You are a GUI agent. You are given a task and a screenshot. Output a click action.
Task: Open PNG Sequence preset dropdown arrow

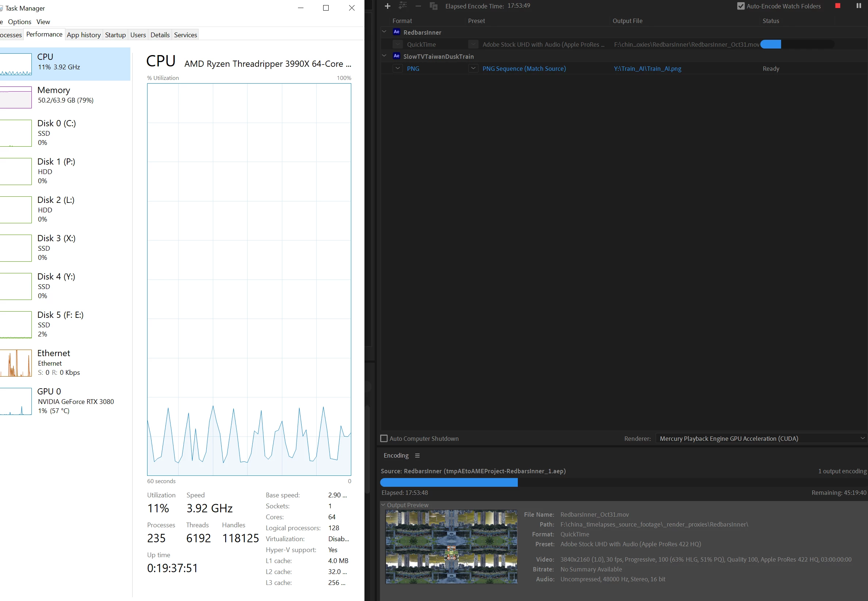(473, 69)
